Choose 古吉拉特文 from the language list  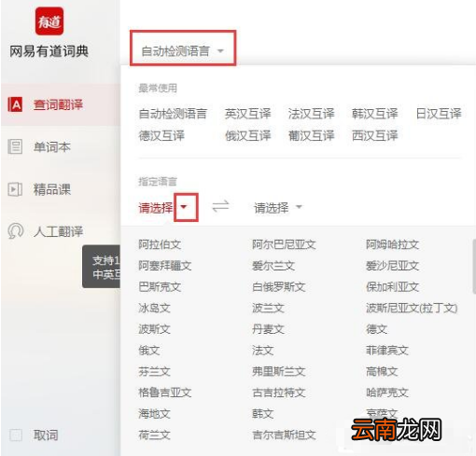(278, 393)
